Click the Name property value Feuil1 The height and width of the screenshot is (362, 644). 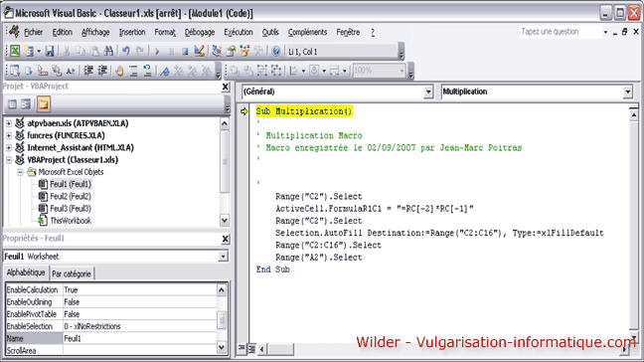pos(140,338)
